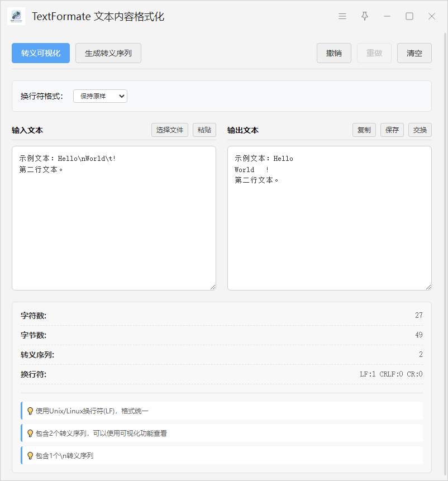Click lightbulb icon beside \n转义序列 tip
This screenshot has height=481, width=448.
point(30,455)
